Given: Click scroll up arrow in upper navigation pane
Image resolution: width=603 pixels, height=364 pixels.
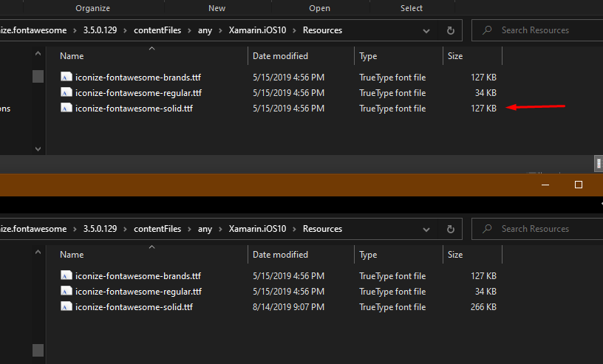Looking at the screenshot, I should [38, 54].
